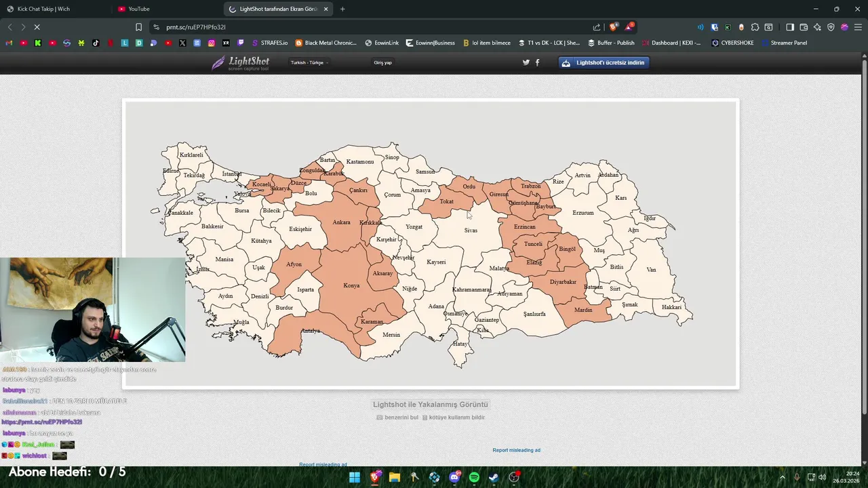Click the page vertical scrollbar
This screenshot has height=488, width=868.
(x=864, y=237)
